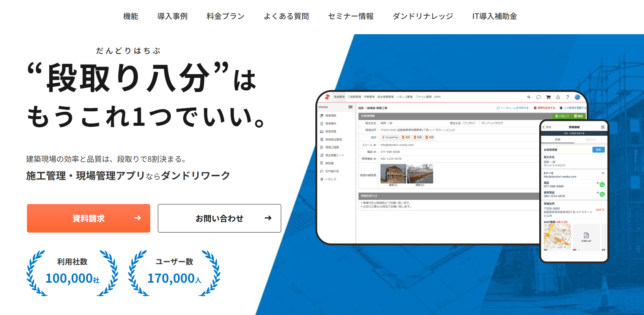Click the お問い合わせ button
Image resolution: width=644 pixels, height=315 pixels.
(219, 218)
